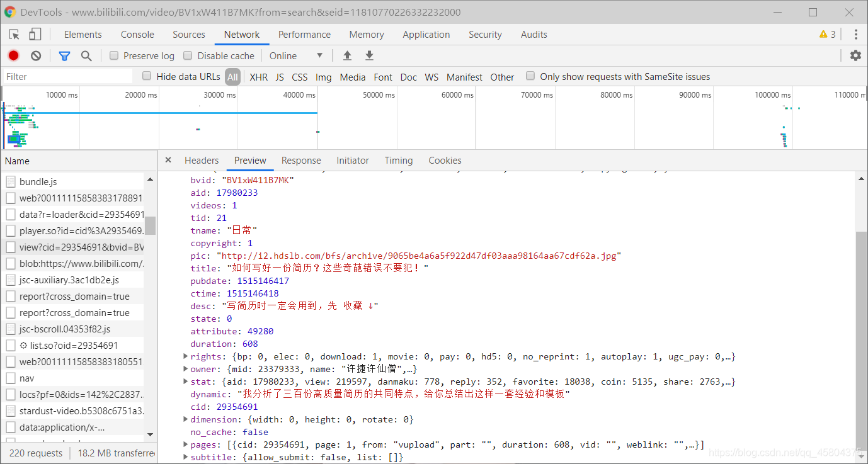Image resolution: width=868 pixels, height=464 pixels.
Task: Export HAR file with the download arrow
Action: tap(370, 55)
